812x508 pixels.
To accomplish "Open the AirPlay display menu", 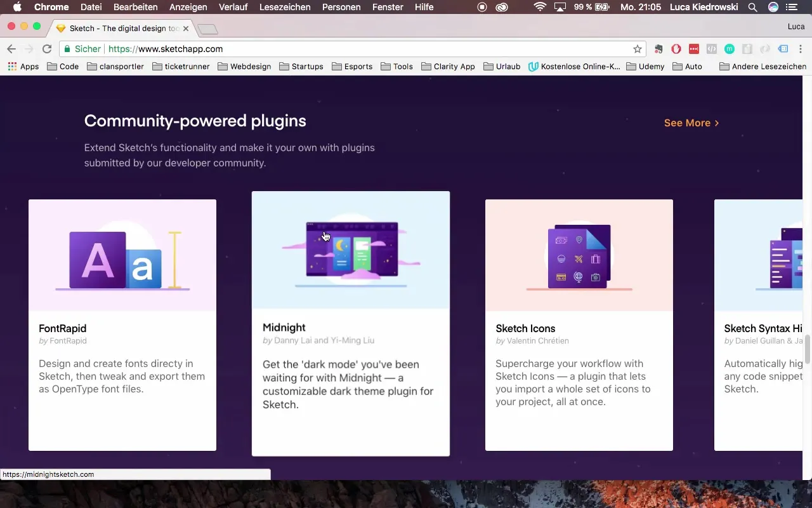I will [560, 7].
